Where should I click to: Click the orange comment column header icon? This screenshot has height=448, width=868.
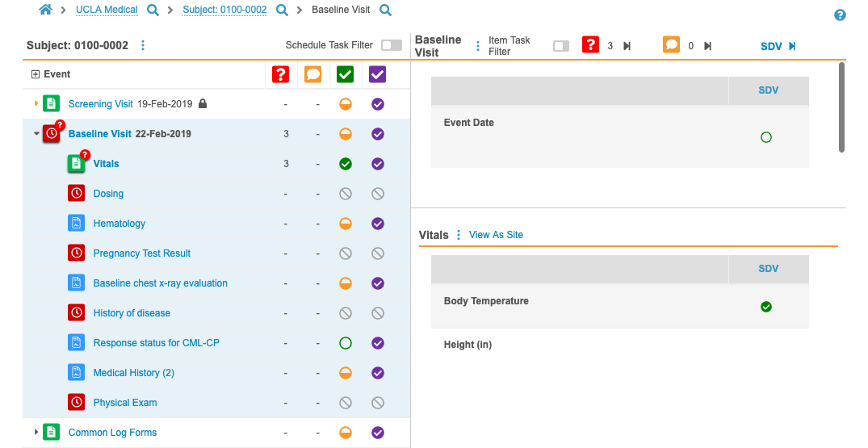313,74
